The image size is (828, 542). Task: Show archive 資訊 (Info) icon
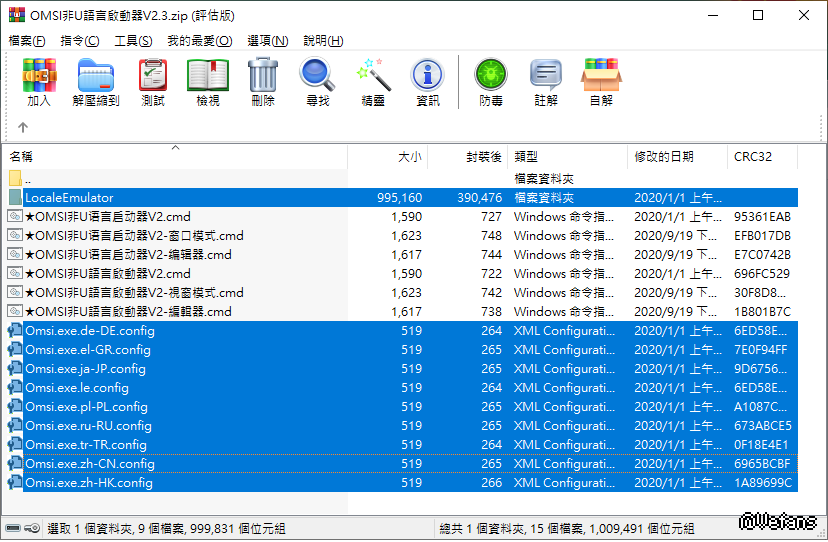(427, 82)
